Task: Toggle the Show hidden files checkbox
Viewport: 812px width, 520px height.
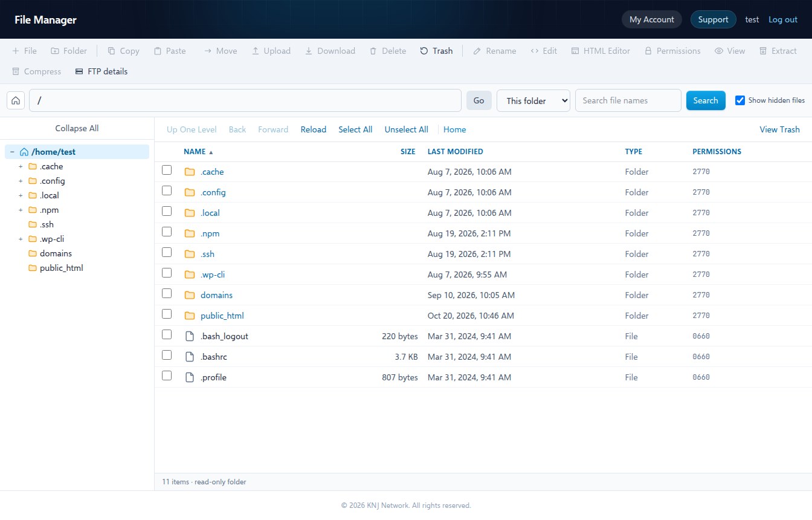Action: pos(740,100)
